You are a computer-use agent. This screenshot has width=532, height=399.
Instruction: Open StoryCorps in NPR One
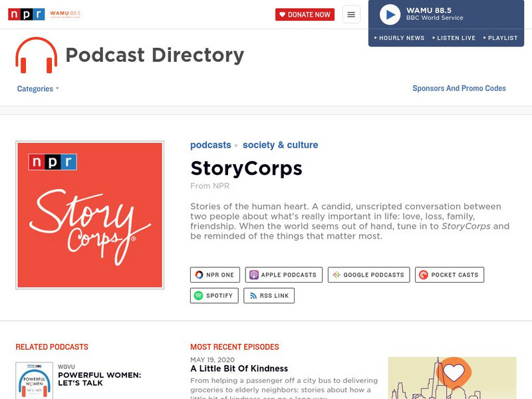pos(215,275)
